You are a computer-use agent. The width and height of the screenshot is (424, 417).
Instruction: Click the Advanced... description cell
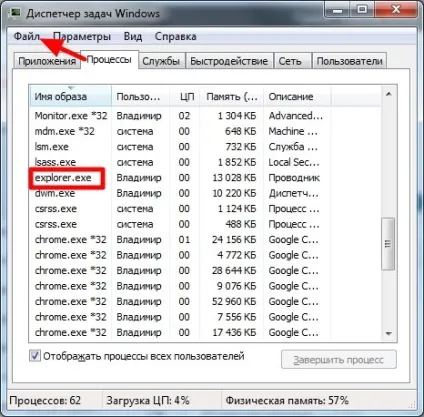click(296, 116)
